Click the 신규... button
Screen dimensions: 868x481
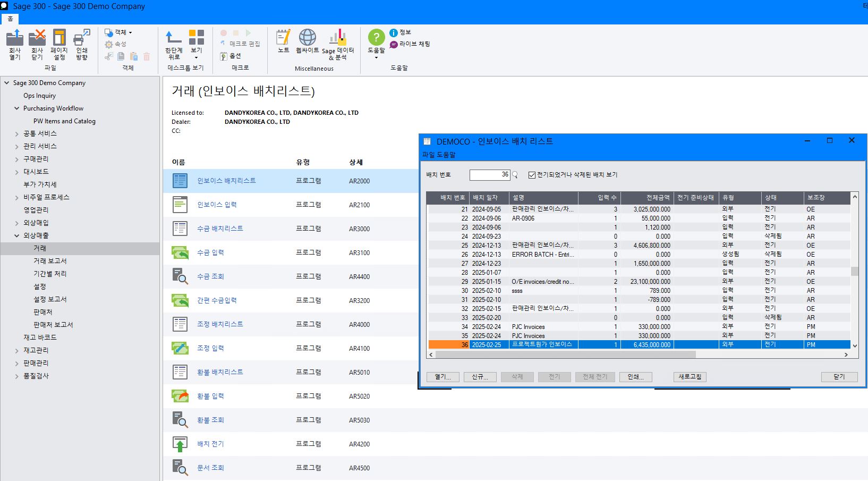pyautogui.click(x=480, y=377)
